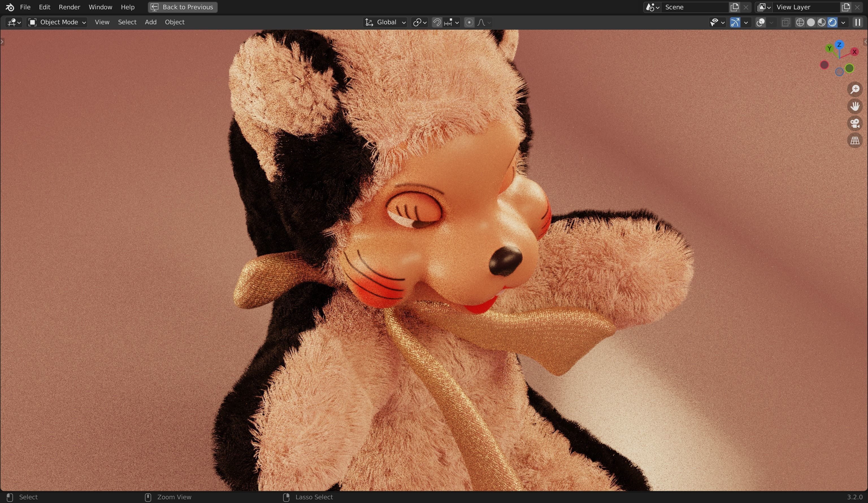This screenshot has height=503, width=868.
Task: Expand the right sidebar arrow
Action: point(865,42)
